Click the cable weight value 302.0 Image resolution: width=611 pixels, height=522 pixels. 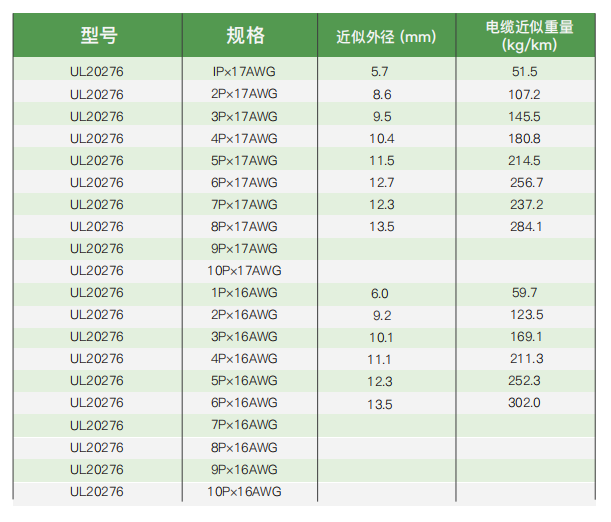click(524, 402)
